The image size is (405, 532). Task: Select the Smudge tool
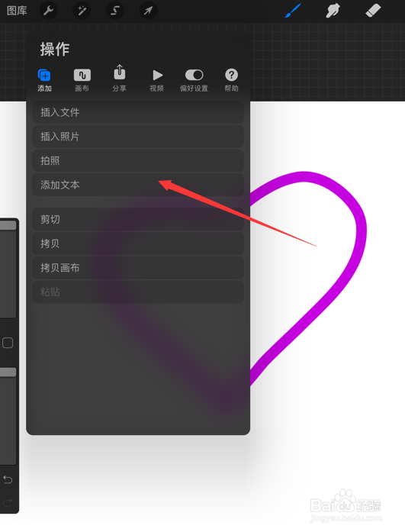[333, 11]
